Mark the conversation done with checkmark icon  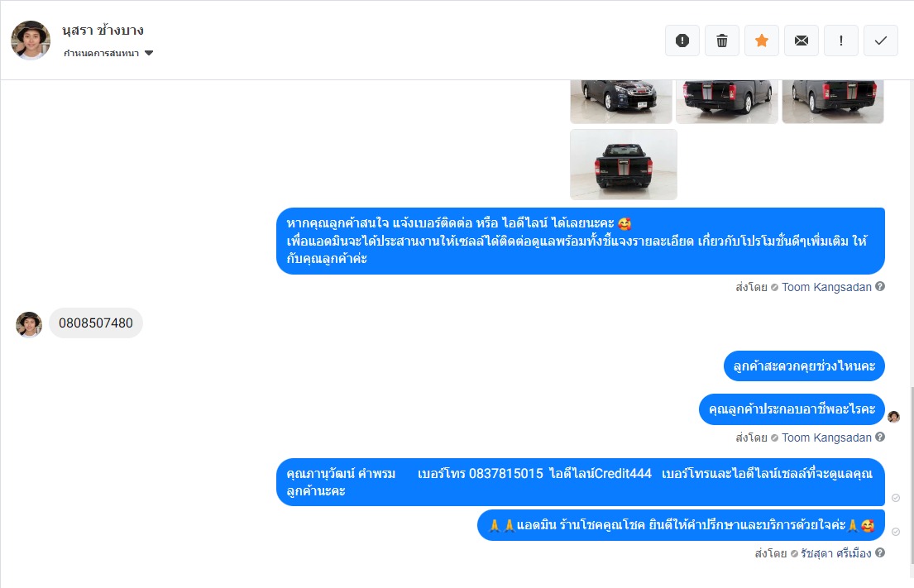pos(880,41)
